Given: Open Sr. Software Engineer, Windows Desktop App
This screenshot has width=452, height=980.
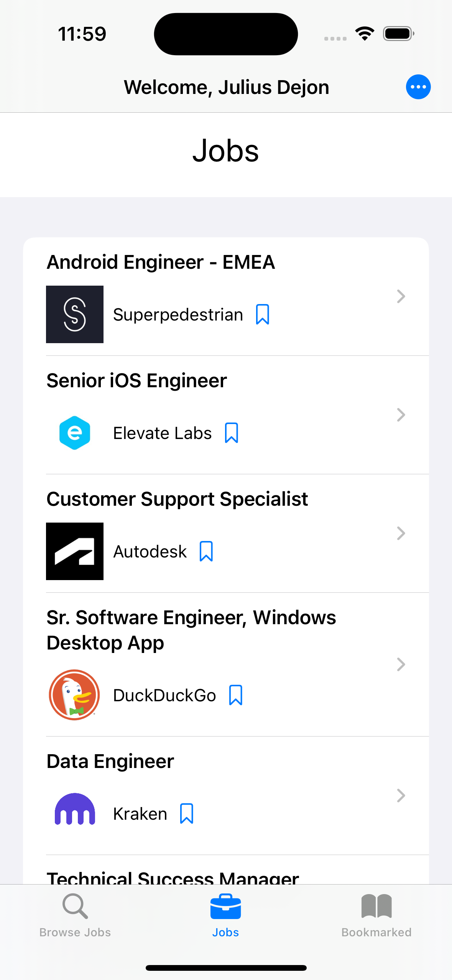Looking at the screenshot, I should tap(191, 630).
